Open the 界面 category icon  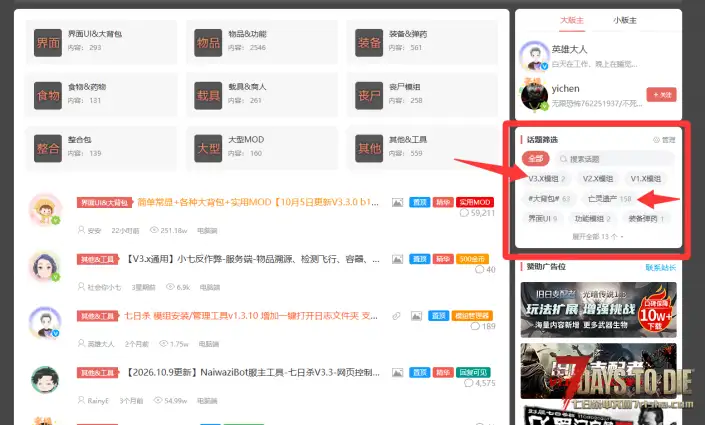tap(48, 43)
